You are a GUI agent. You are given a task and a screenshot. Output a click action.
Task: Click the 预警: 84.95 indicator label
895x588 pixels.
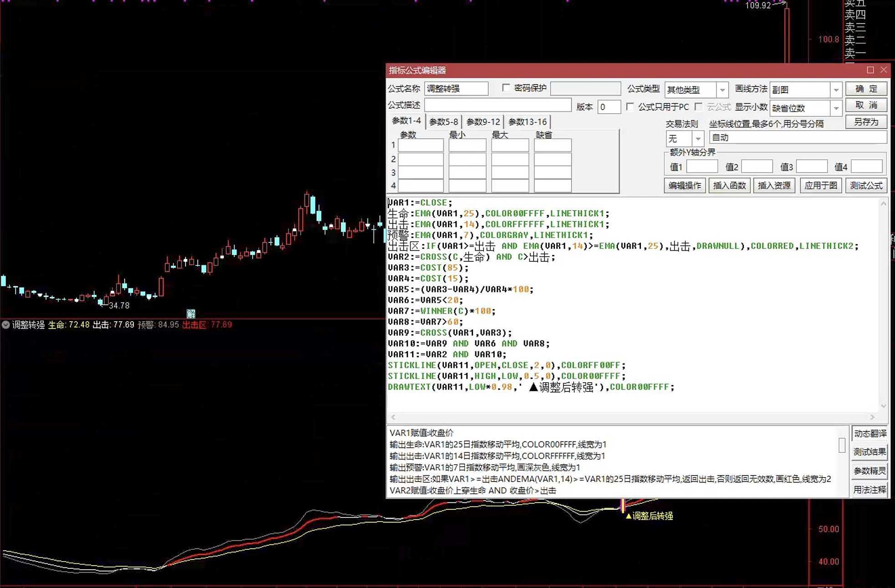[x=158, y=324]
